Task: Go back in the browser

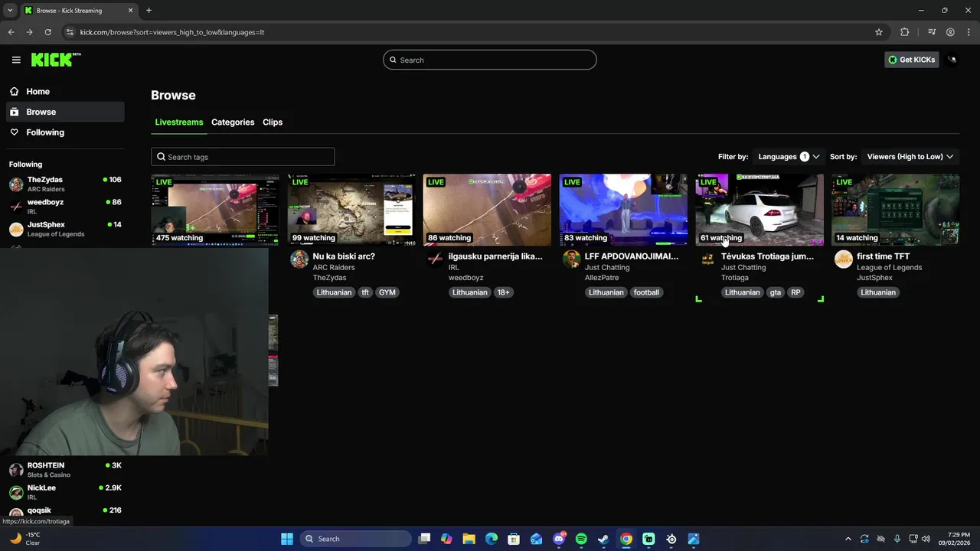Action: 11,32
